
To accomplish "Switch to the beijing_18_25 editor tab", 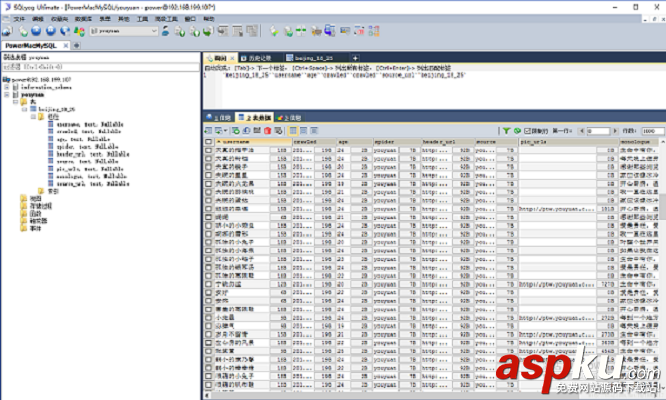I will pyautogui.click(x=314, y=58).
